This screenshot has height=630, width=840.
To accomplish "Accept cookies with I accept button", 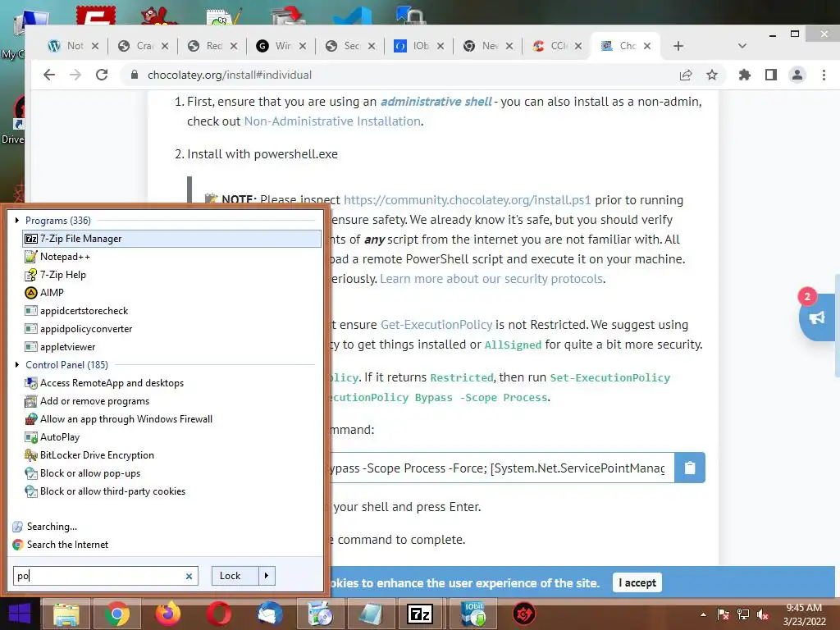I will (637, 583).
